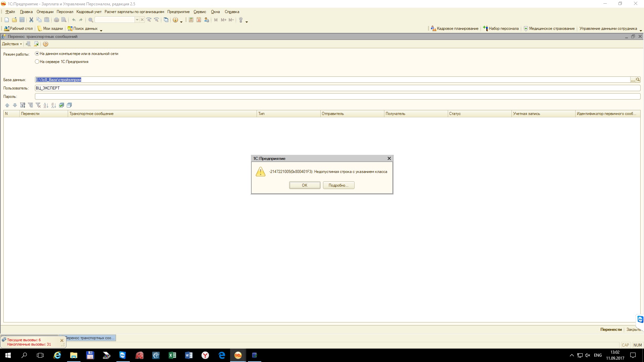Open the Операции menu
Screen dimensions: 644x362
pyautogui.click(x=45, y=12)
